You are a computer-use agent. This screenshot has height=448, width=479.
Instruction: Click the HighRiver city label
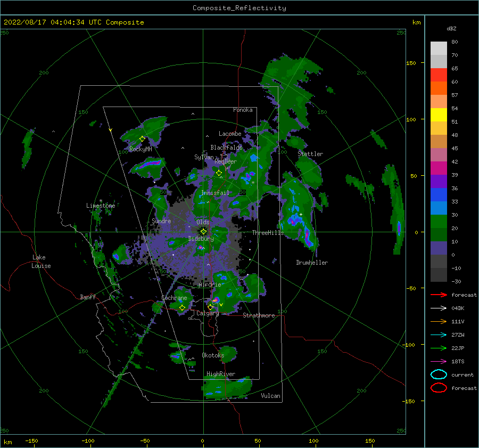[x=221, y=374]
